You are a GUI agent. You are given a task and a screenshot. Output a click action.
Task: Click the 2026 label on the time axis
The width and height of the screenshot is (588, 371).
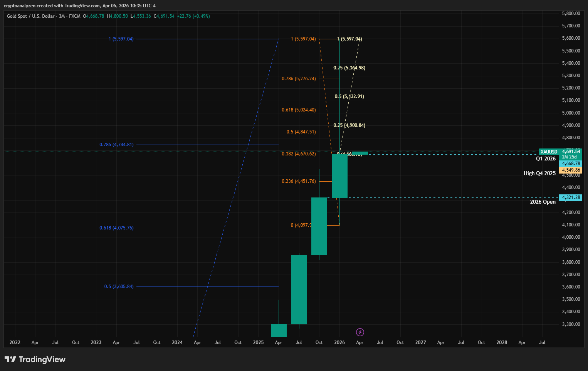pos(339,342)
